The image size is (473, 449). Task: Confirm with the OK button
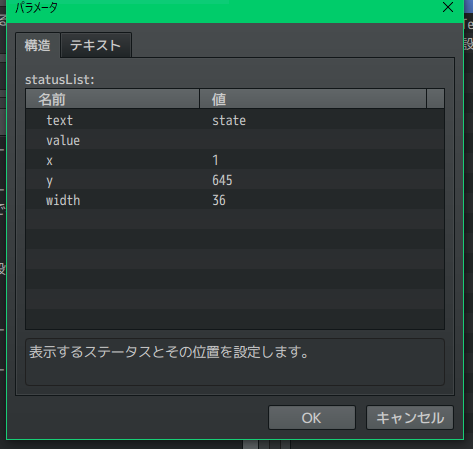point(312,418)
